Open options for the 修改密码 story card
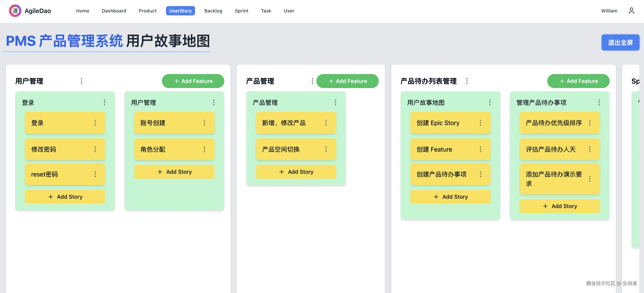Image resolution: width=644 pixels, height=293 pixels. coord(95,149)
